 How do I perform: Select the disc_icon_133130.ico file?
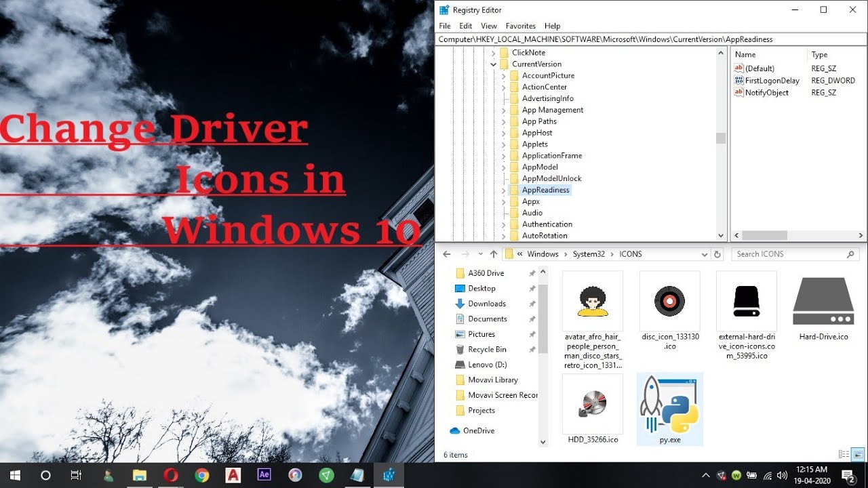(669, 310)
